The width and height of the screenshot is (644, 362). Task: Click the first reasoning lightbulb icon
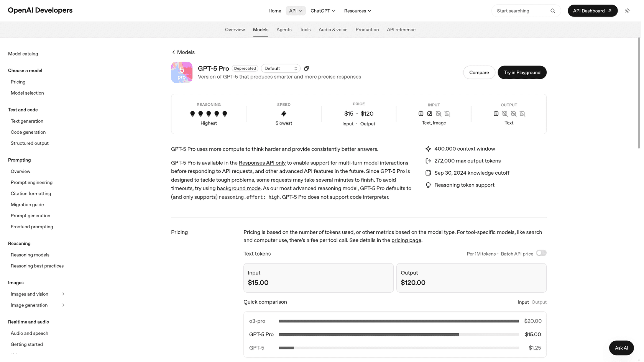tap(192, 114)
